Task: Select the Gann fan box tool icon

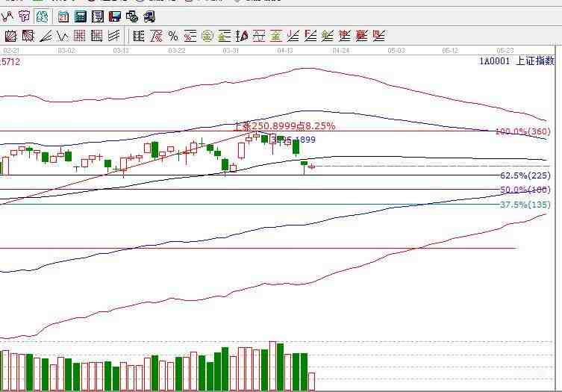Action: tap(10, 36)
